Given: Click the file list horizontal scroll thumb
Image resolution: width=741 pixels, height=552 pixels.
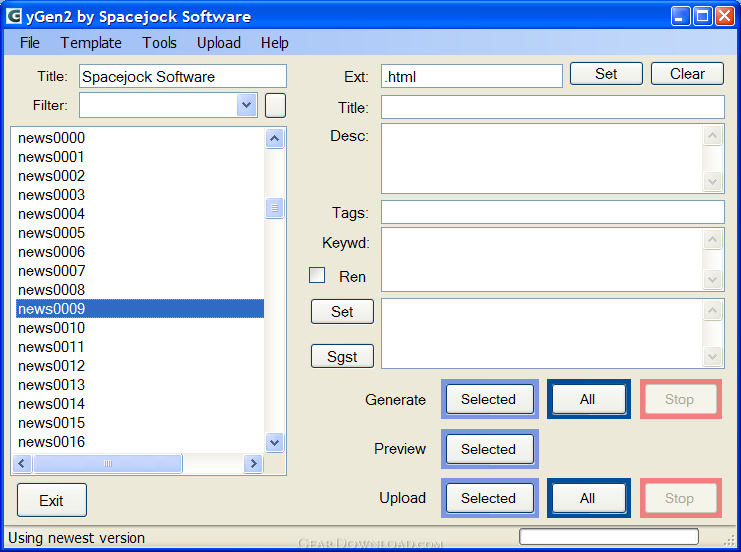Looking at the screenshot, I should [x=108, y=464].
